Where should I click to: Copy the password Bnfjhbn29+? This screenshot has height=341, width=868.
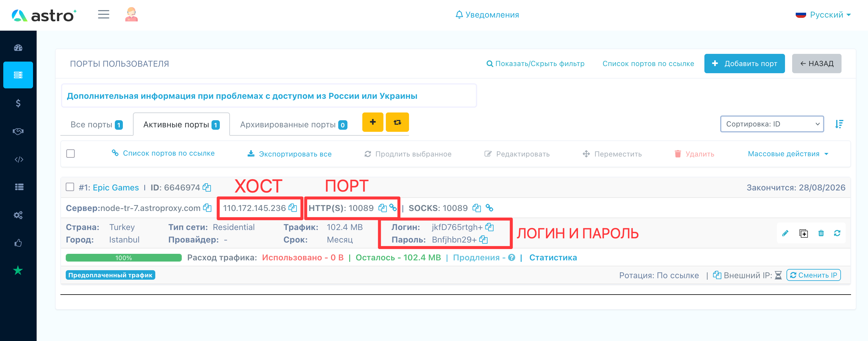click(x=484, y=240)
